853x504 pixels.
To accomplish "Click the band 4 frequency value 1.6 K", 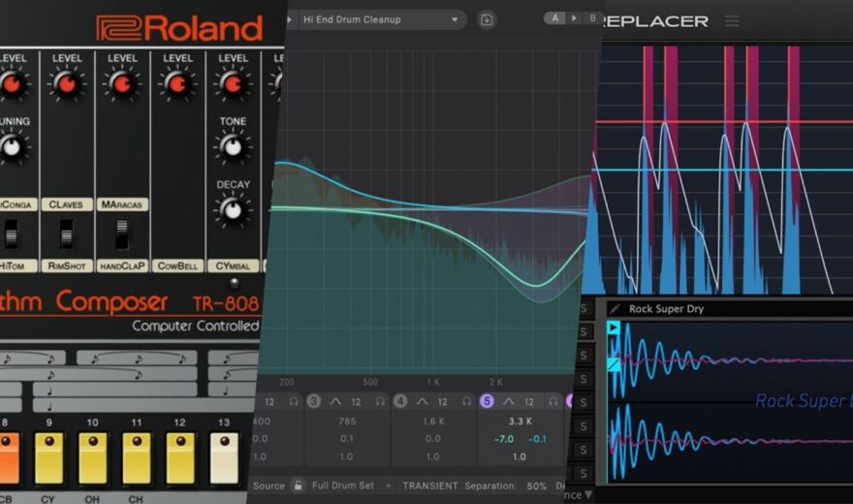I will 433,422.
